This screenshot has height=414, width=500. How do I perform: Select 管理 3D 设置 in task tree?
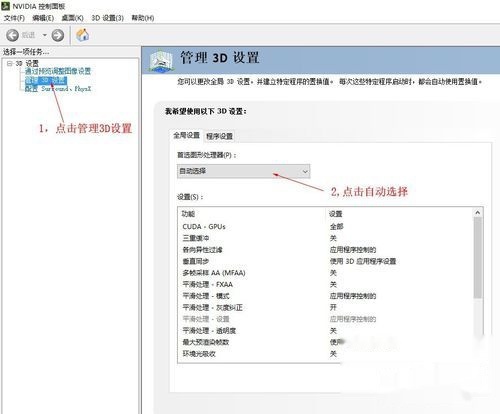click(46, 80)
